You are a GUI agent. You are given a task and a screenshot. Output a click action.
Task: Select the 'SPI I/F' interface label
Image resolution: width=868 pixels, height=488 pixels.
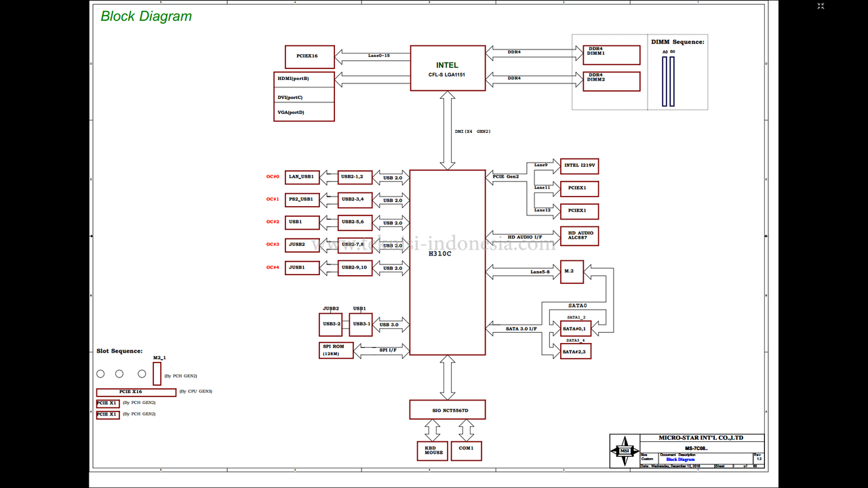[x=388, y=350]
